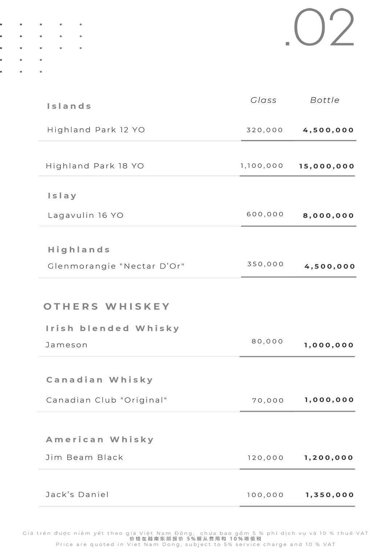Click the Highlands section heading
The height and width of the screenshot is (548, 392).
[79, 250]
